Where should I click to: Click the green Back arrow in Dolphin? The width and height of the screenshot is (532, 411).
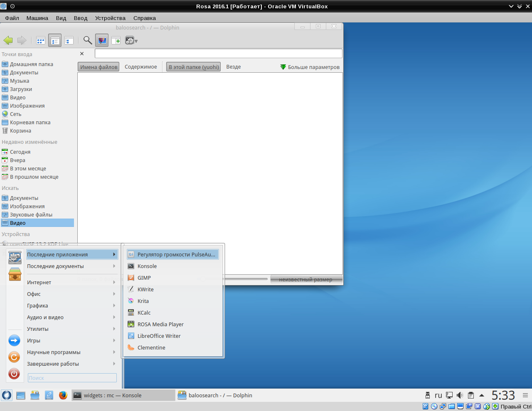pyautogui.click(x=8, y=40)
